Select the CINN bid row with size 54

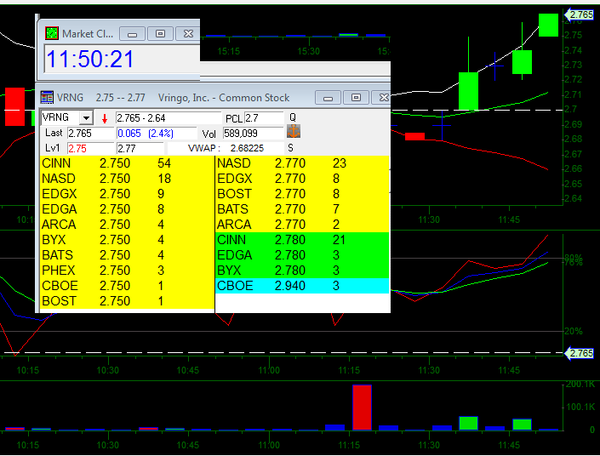[126, 162]
